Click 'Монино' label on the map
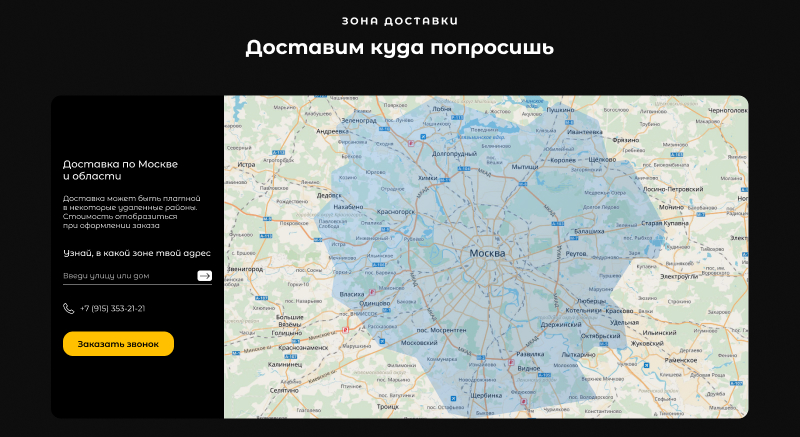The height and width of the screenshot is (437, 800). pos(671,208)
